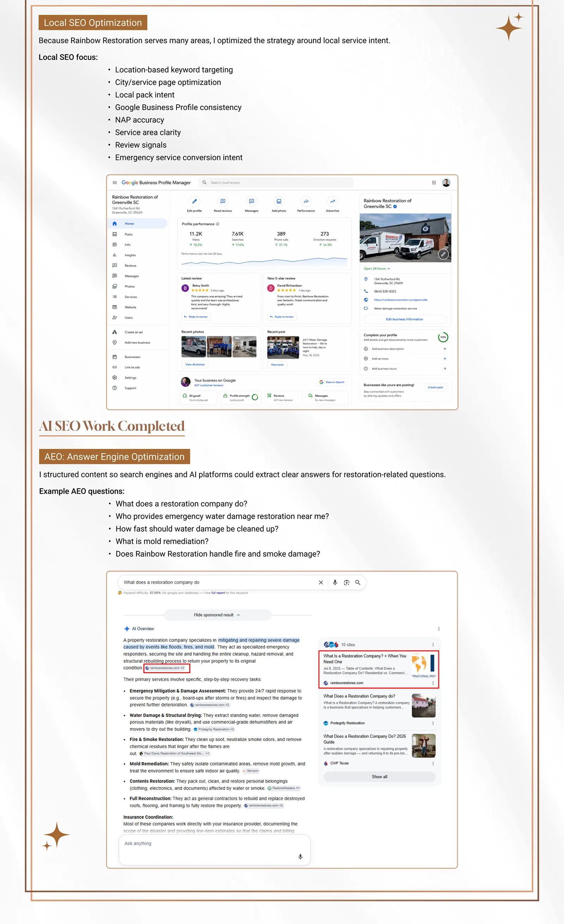Click the Reviews card with 637 new reviews
This screenshot has height=924, width=564.
pyautogui.click(x=283, y=398)
